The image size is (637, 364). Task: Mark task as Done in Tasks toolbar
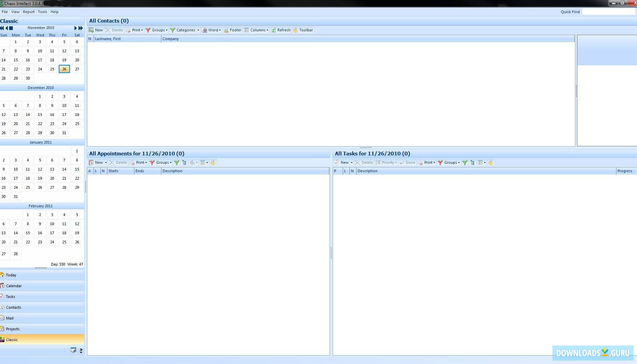[407, 162]
